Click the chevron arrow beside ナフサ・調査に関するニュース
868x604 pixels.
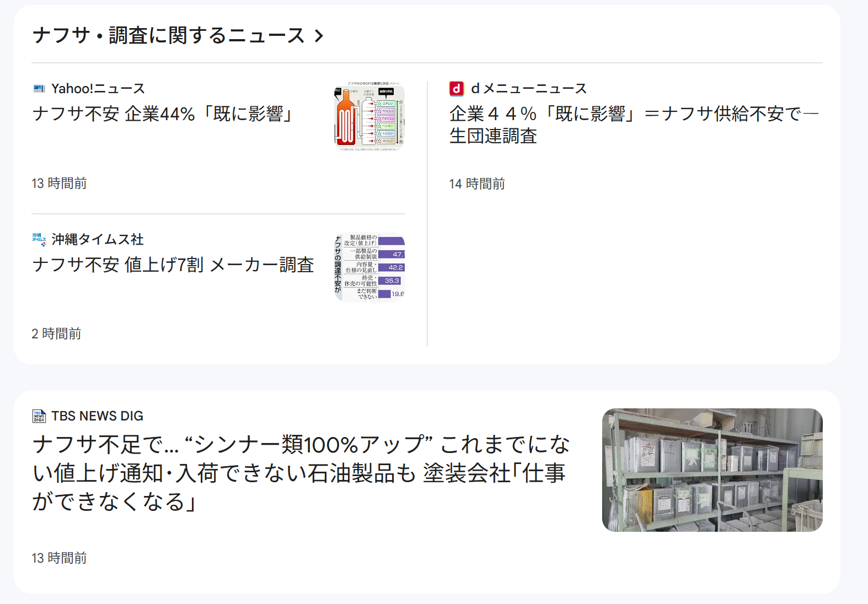pyautogui.click(x=319, y=36)
